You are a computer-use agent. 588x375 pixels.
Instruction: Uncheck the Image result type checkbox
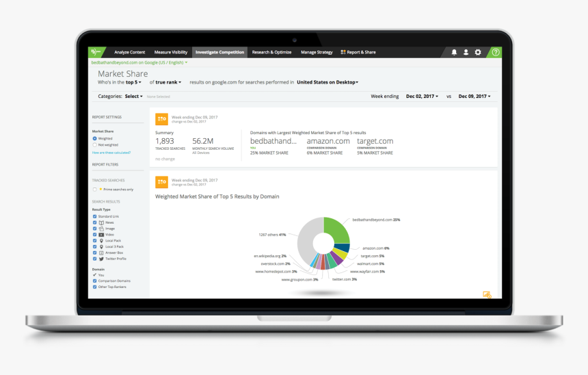[94, 229]
